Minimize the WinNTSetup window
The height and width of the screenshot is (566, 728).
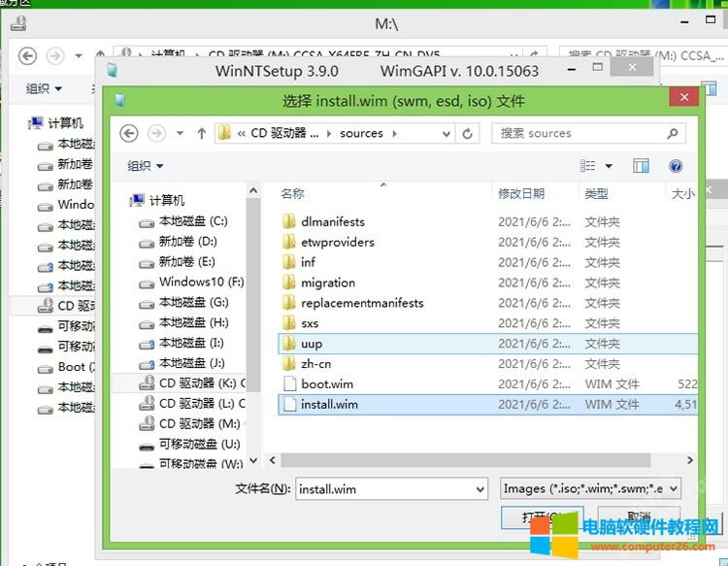click(x=572, y=70)
